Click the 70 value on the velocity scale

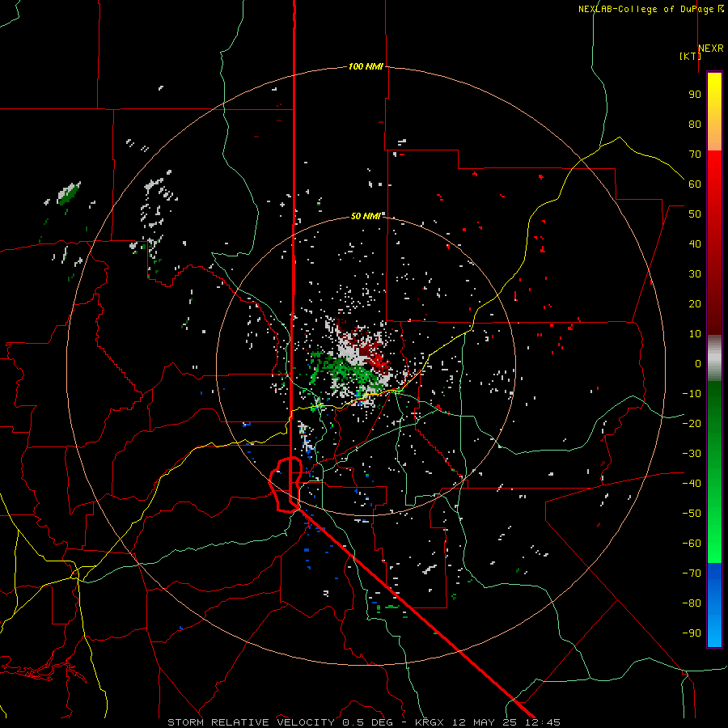click(695, 154)
